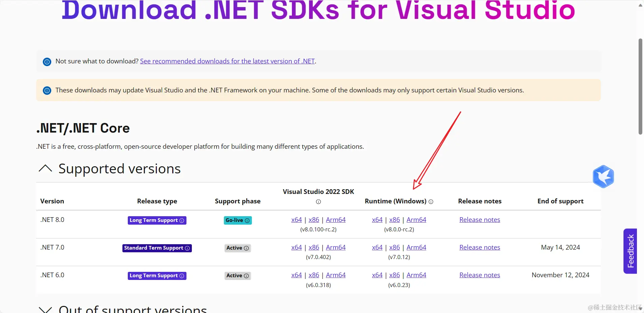
Task: Click the '(v7.0.12)' runtime version text
Action: coord(399,257)
